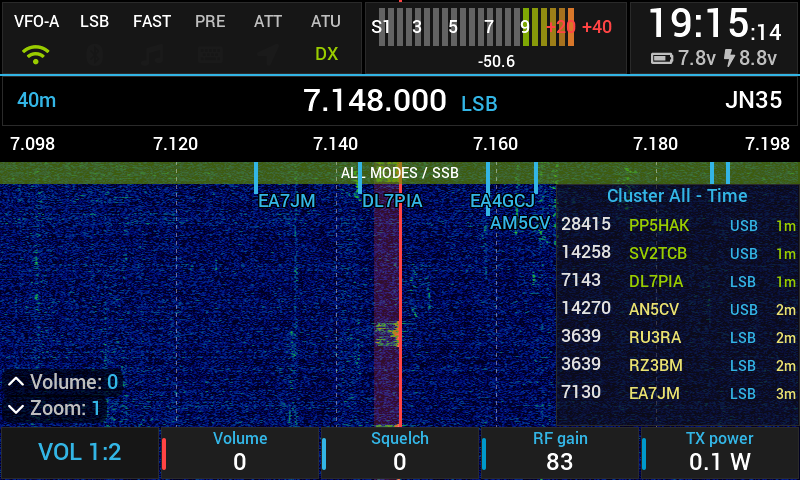Tap the S-meter bar graph
The width and height of the screenshot is (800, 480).
tap(477, 27)
